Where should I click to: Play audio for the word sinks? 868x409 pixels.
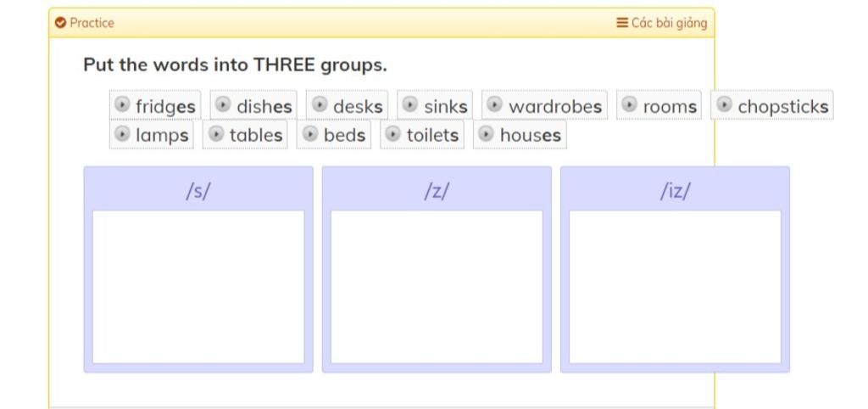coord(409,104)
